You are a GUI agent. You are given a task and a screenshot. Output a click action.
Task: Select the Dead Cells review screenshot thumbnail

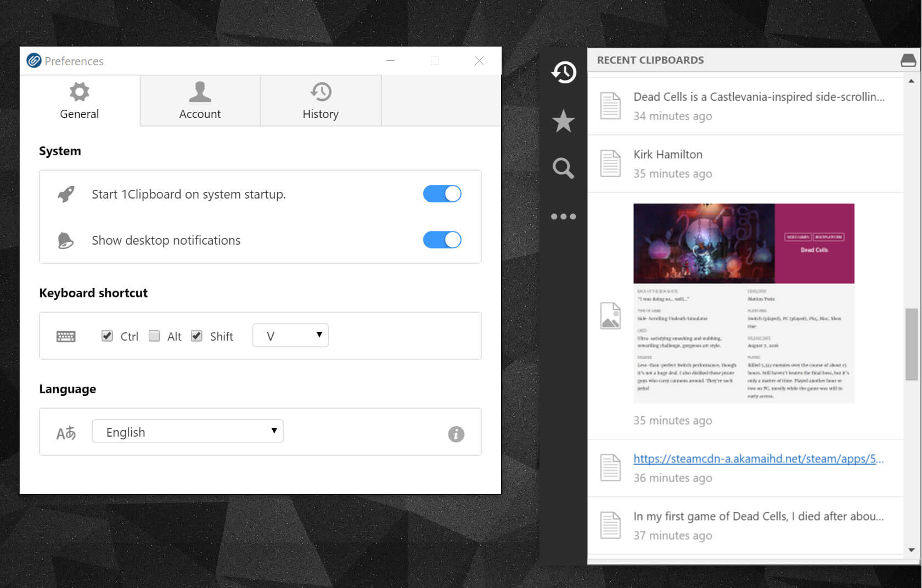[744, 303]
